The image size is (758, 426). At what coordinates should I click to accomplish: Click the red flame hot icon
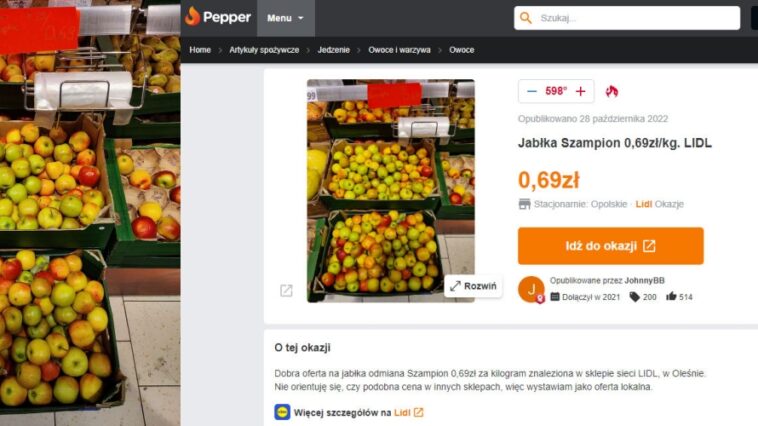coord(612,91)
